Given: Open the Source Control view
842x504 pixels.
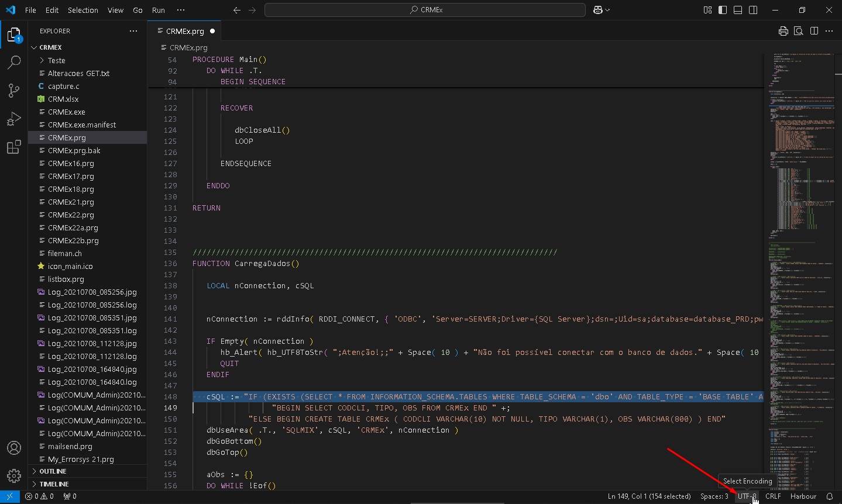Looking at the screenshot, I should (x=14, y=90).
